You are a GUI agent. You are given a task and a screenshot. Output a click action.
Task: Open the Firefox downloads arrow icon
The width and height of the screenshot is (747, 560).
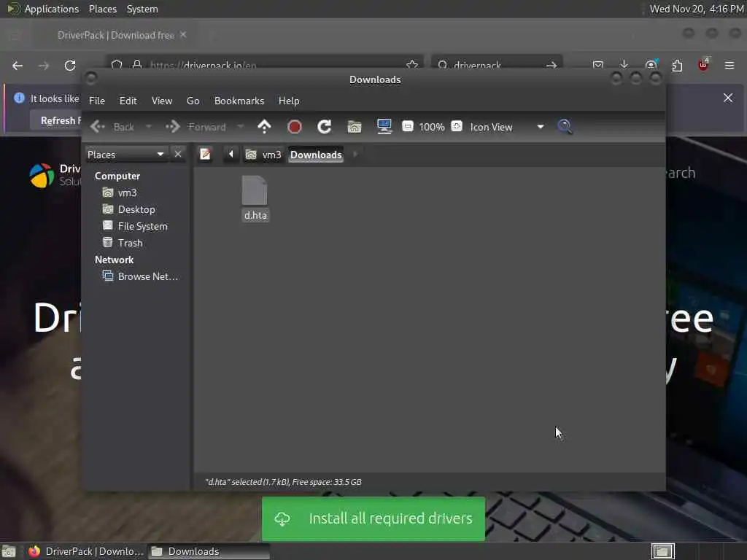624,65
